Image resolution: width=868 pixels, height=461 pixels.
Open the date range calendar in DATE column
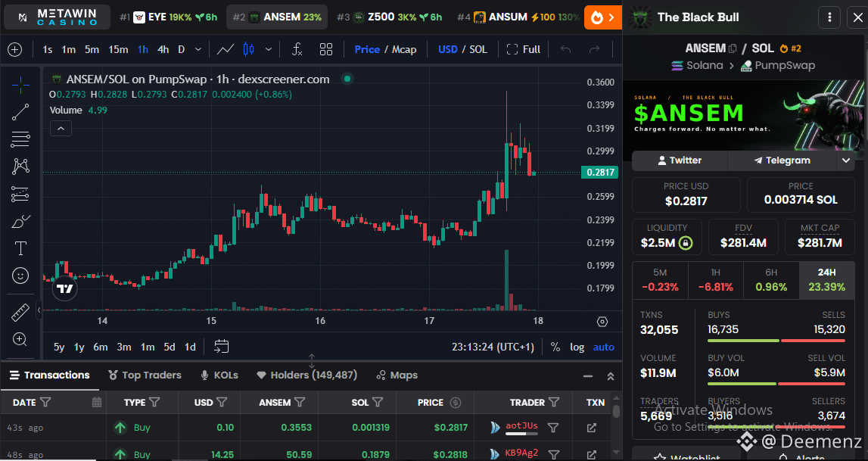pos(96,403)
